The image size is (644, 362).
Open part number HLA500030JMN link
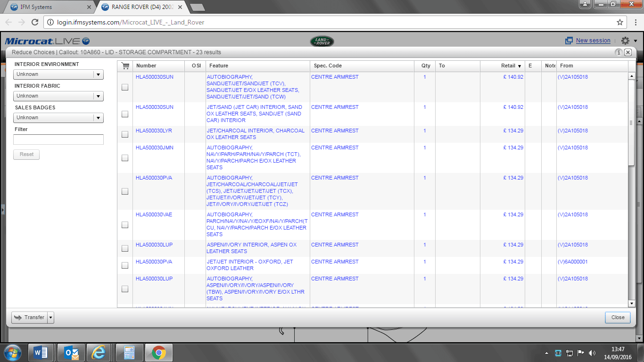154,148
